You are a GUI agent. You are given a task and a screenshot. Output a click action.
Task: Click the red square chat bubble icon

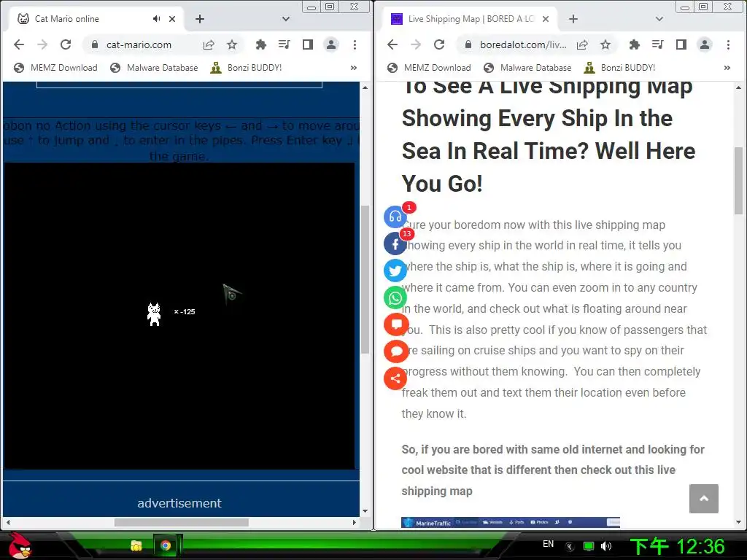(x=396, y=324)
